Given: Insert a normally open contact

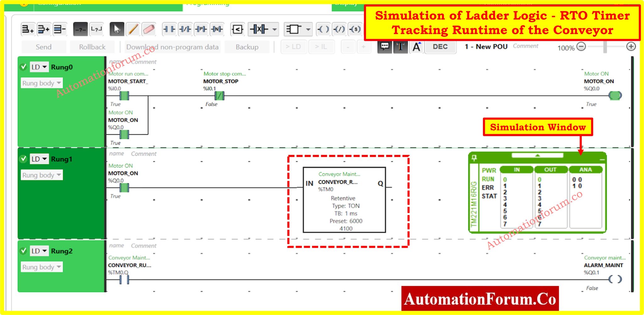Looking at the screenshot, I should pyautogui.click(x=169, y=29).
